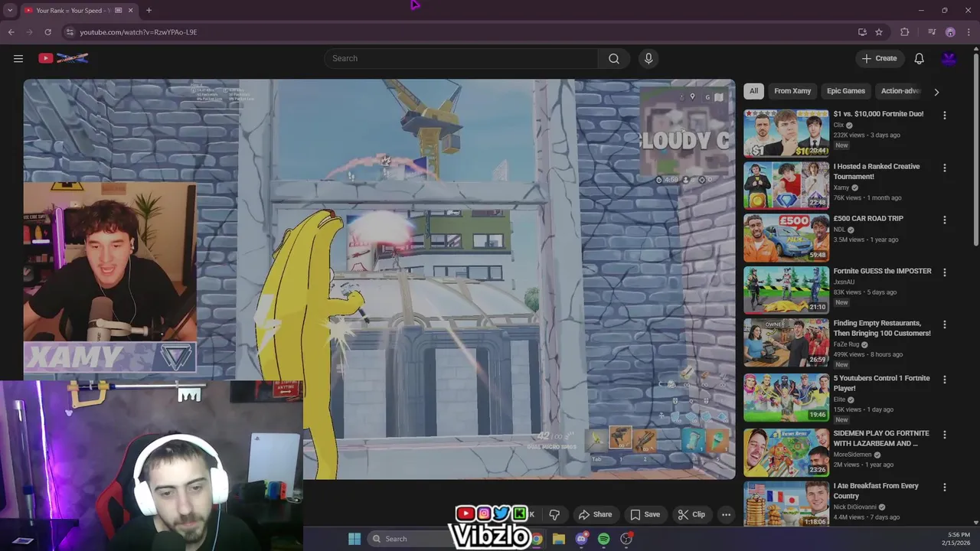The image size is (980, 551).
Task: Reload the page
Action: [x=47, y=32]
